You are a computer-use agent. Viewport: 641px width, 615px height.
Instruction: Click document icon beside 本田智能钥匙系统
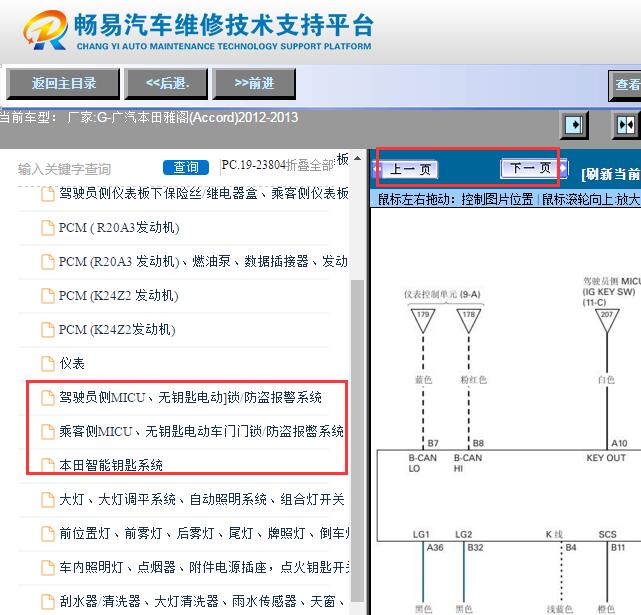(x=48, y=465)
